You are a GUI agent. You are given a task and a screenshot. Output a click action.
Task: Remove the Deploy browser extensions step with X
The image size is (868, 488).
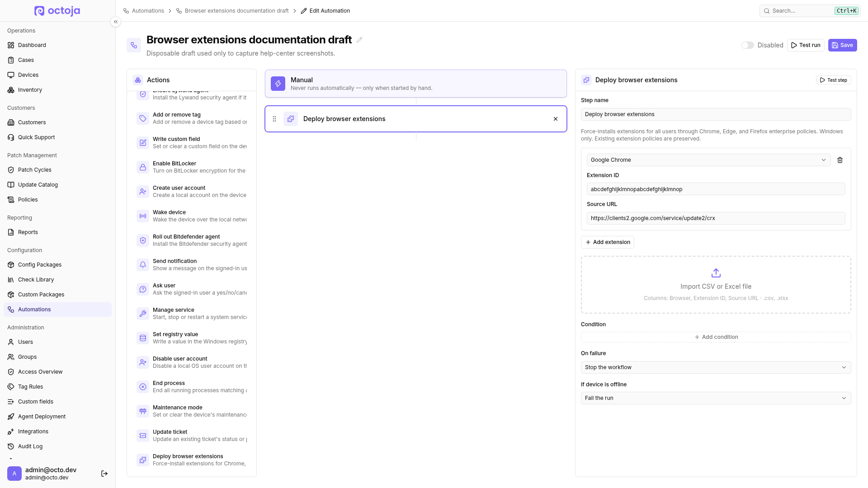click(x=556, y=119)
